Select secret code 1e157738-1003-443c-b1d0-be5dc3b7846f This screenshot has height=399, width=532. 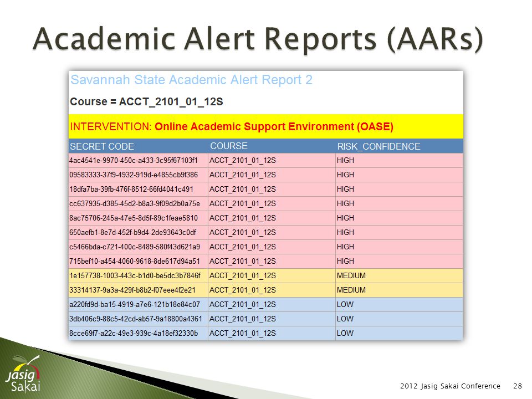pyautogui.click(x=135, y=275)
